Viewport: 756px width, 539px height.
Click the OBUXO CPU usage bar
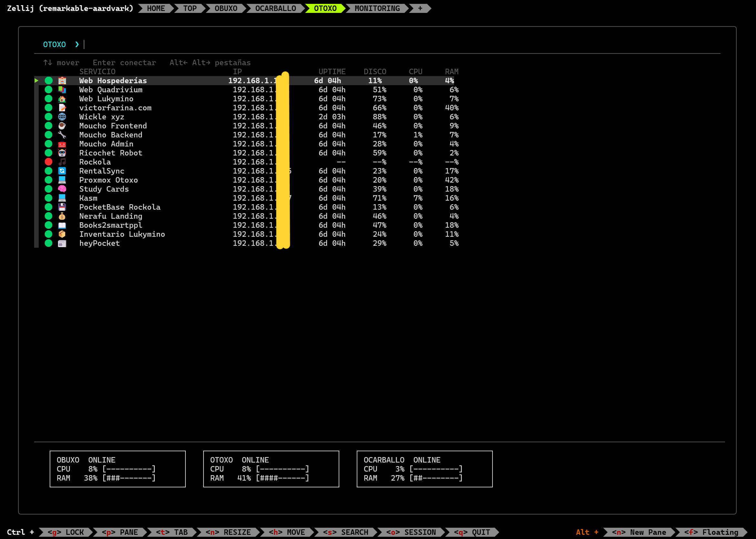(x=129, y=469)
